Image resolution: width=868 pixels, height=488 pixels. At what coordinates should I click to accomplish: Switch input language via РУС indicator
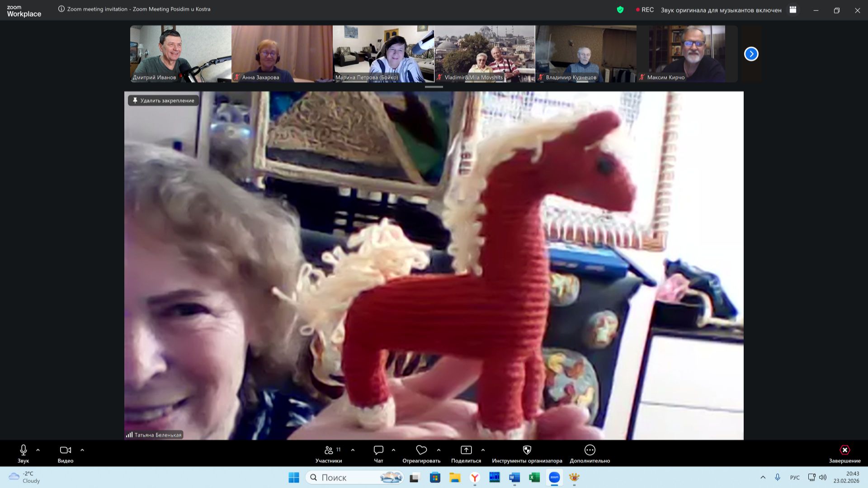795,478
